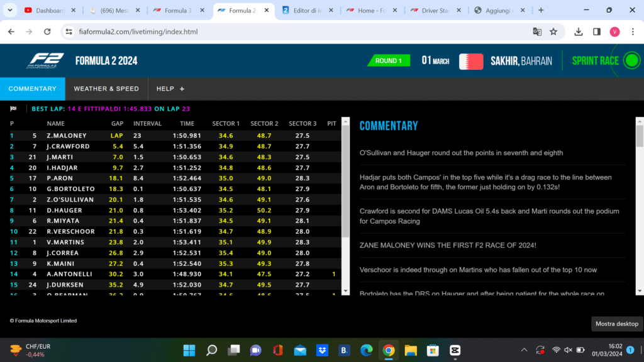The width and height of the screenshot is (644, 362).
Task: Open Task View on the taskbar
Action: coord(234,350)
